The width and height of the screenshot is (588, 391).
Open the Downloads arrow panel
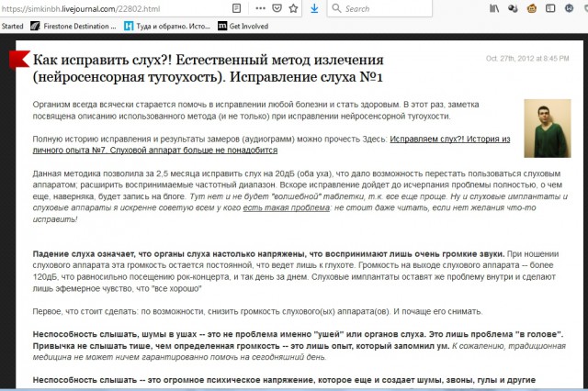[314, 8]
